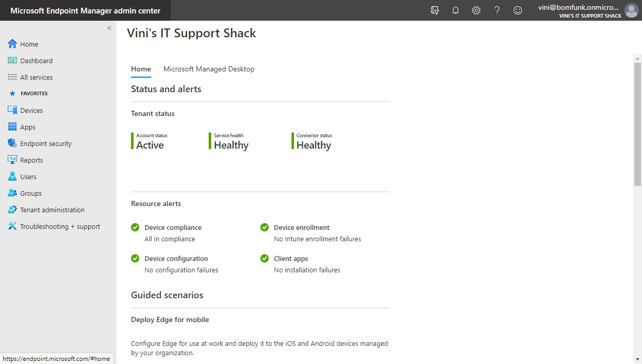Click the Users person icon
The image size is (642, 364).
click(12, 177)
